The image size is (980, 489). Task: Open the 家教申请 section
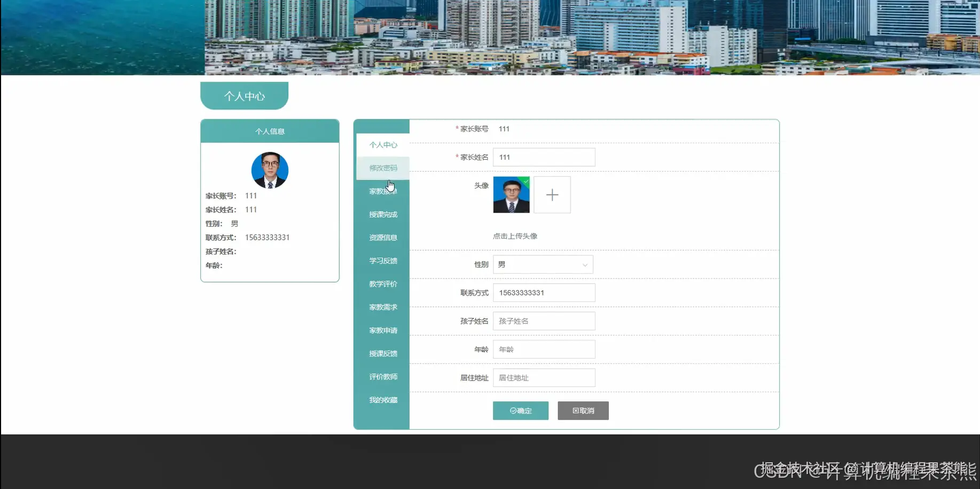383,330
